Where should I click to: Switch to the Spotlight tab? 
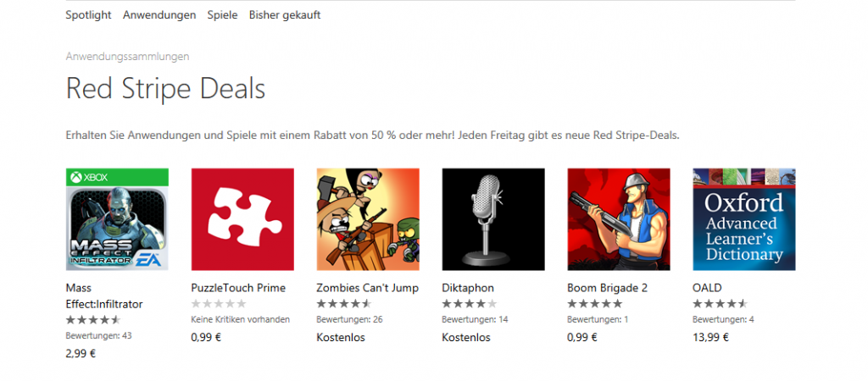88,15
